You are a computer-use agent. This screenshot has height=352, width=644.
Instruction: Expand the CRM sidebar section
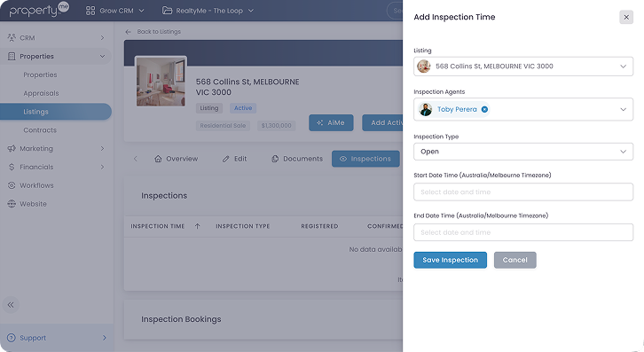coord(56,38)
